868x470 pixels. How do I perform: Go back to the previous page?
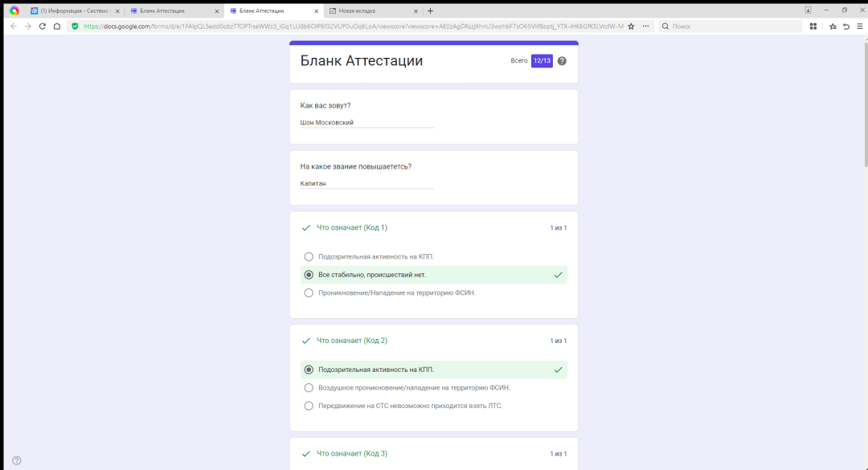click(14, 26)
